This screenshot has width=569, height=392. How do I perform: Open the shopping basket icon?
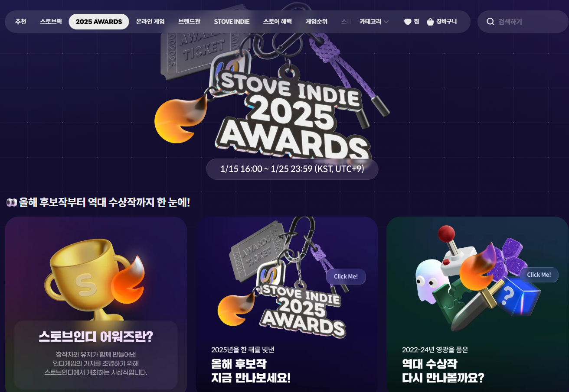[x=430, y=22]
